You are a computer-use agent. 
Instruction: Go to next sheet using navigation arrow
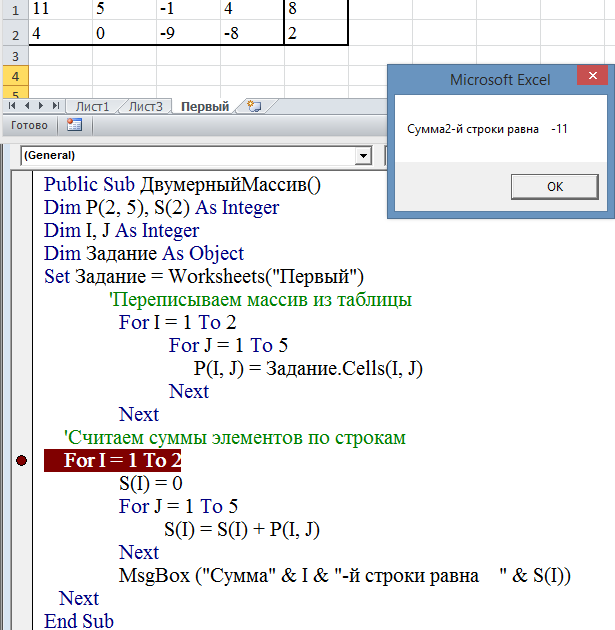(x=41, y=106)
